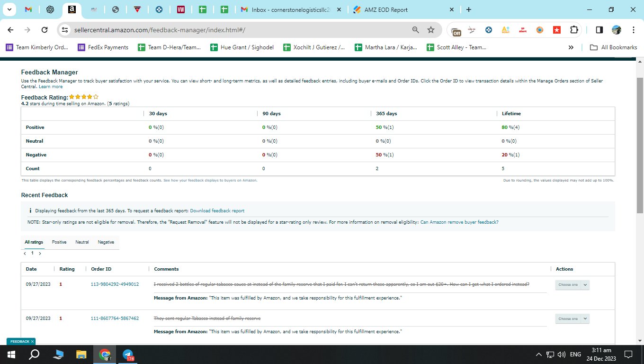This screenshot has width=644, height=364.
Task: Open the Chrome three-dot menu
Action: (x=633, y=30)
